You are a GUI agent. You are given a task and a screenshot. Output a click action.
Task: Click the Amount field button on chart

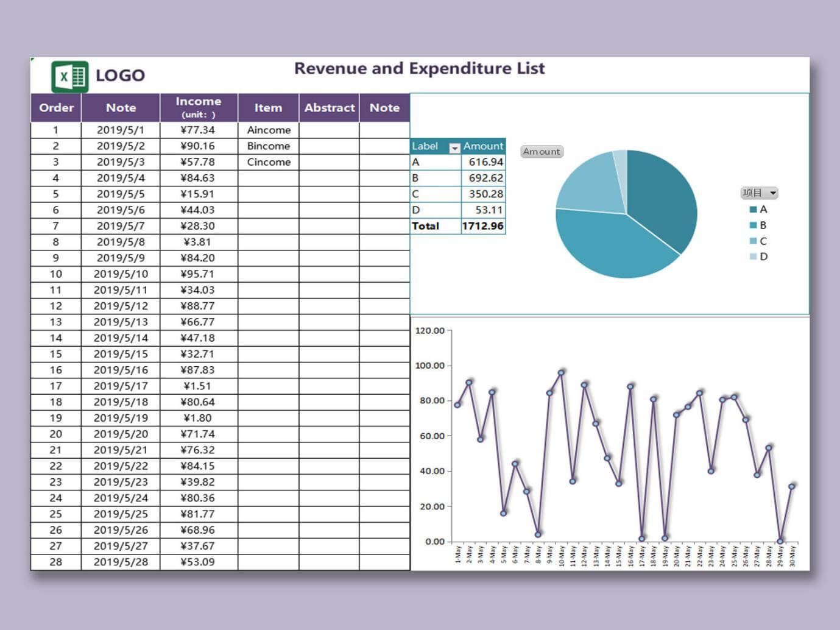(542, 152)
